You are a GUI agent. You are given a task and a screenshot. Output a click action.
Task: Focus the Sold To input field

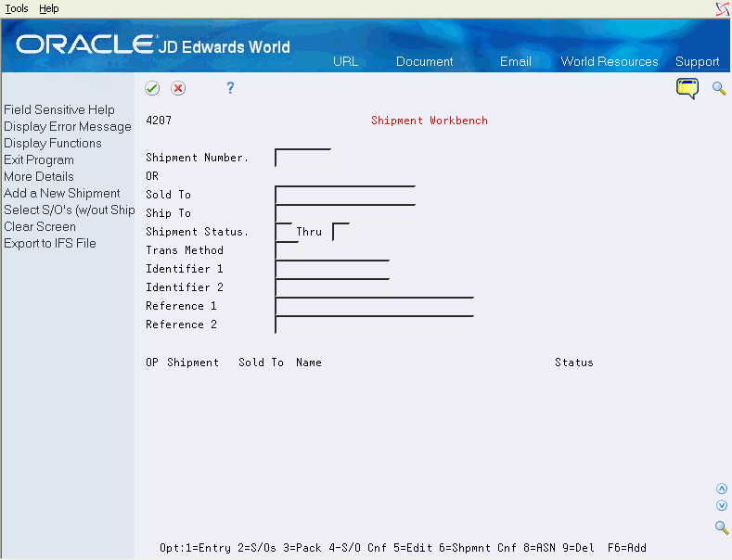(x=345, y=195)
